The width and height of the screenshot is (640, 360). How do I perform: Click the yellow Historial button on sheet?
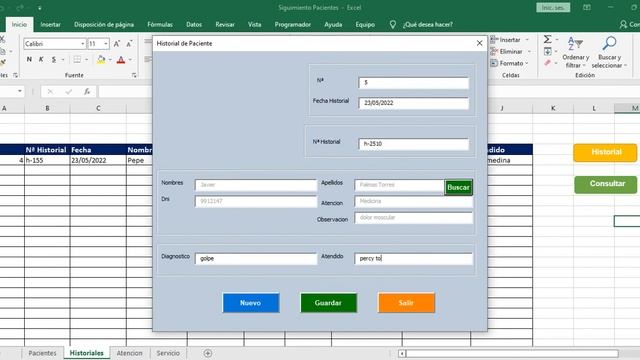[x=605, y=152]
